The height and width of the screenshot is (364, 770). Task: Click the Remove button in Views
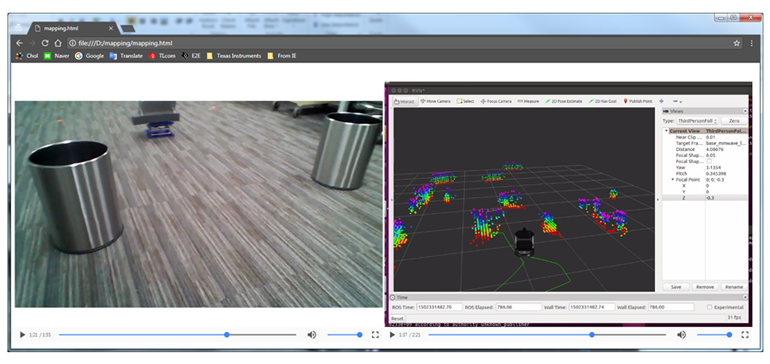click(705, 287)
